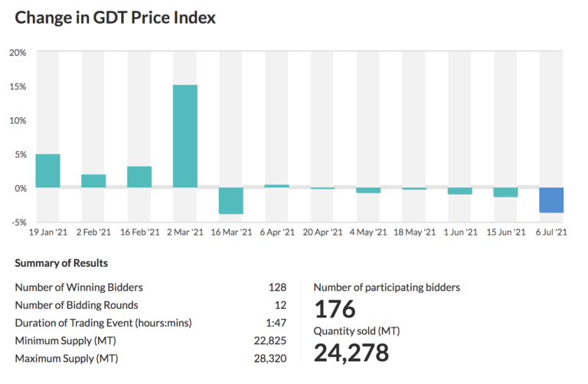Screen dimensions: 588x384
Task: Select the 1 Jun '21 bar
Action: point(459,191)
